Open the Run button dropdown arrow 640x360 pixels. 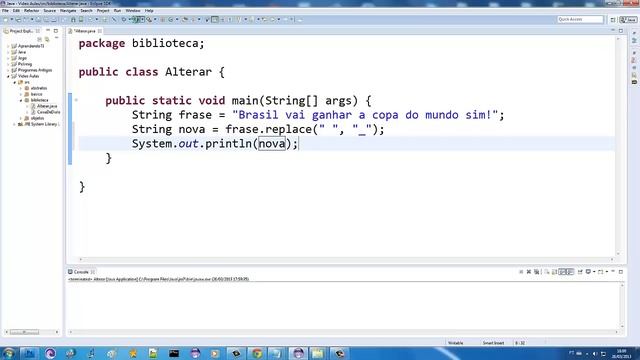tap(142, 20)
